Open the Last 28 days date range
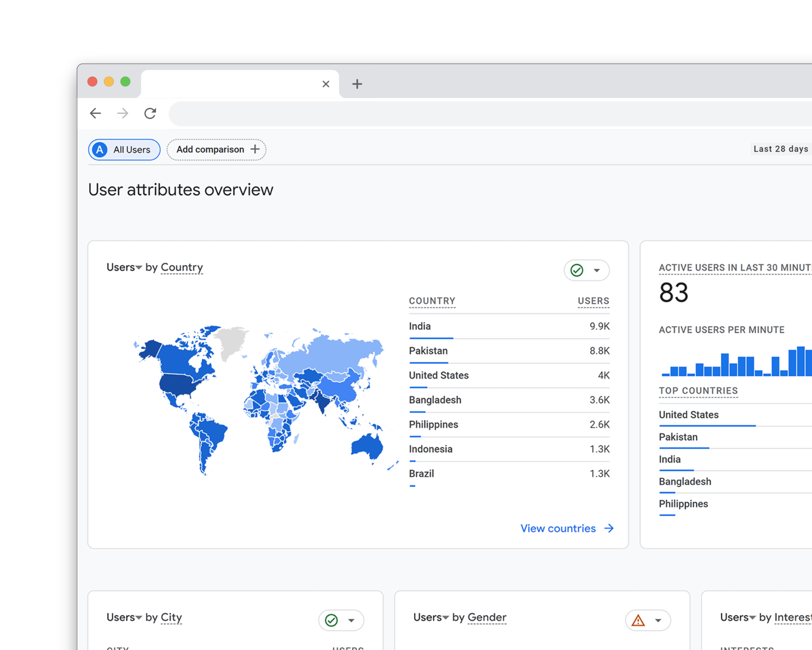The width and height of the screenshot is (812, 650). (780, 149)
